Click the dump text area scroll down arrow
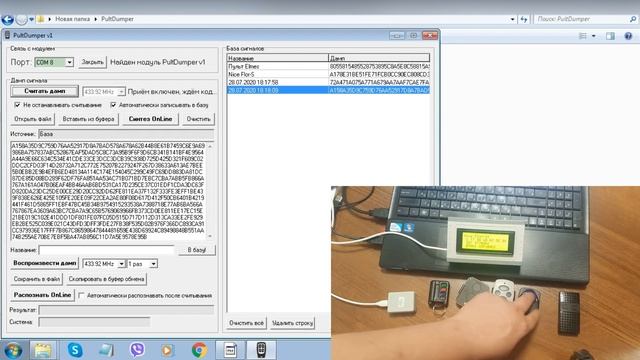 point(210,236)
